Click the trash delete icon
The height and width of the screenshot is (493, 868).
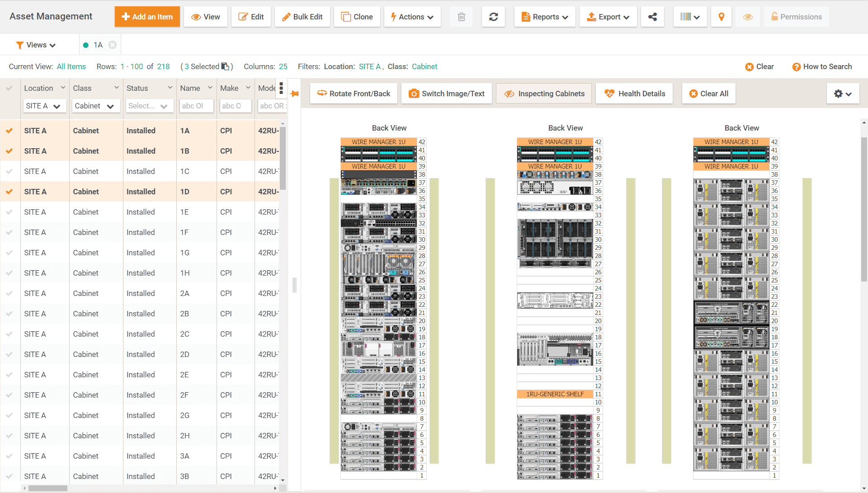[x=461, y=17]
